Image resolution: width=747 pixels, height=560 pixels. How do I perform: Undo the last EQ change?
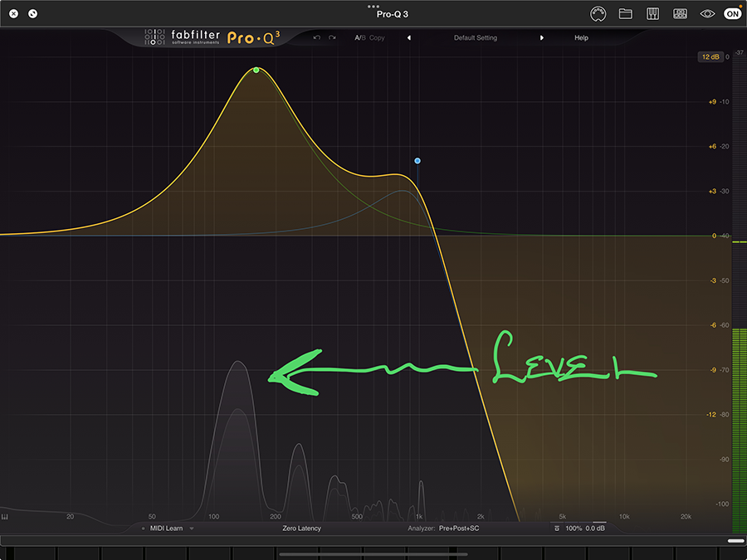click(x=317, y=37)
